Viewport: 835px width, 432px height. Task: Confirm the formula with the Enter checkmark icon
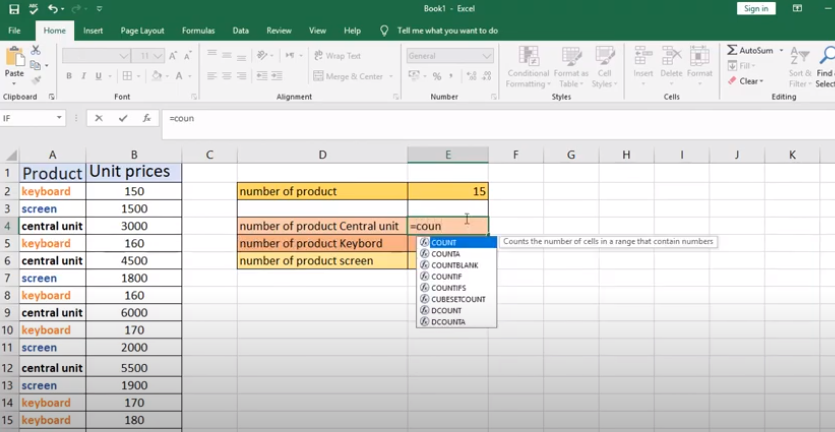pyautogui.click(x=123, y=118)
